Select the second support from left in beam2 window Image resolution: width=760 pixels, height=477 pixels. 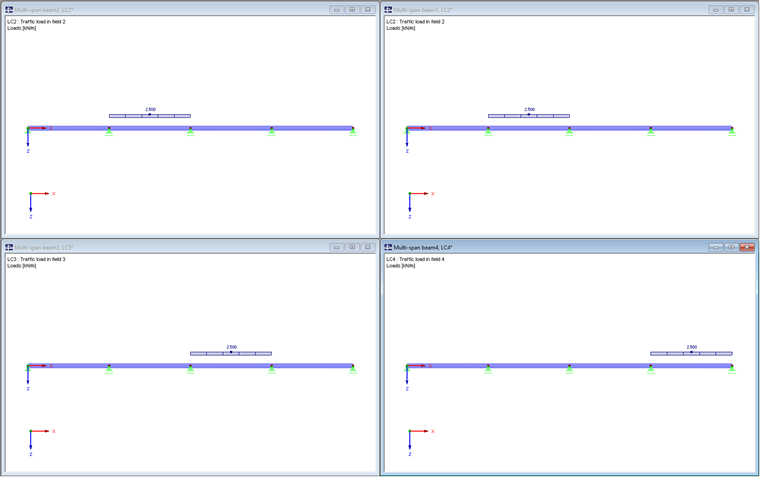coord(109,132)
